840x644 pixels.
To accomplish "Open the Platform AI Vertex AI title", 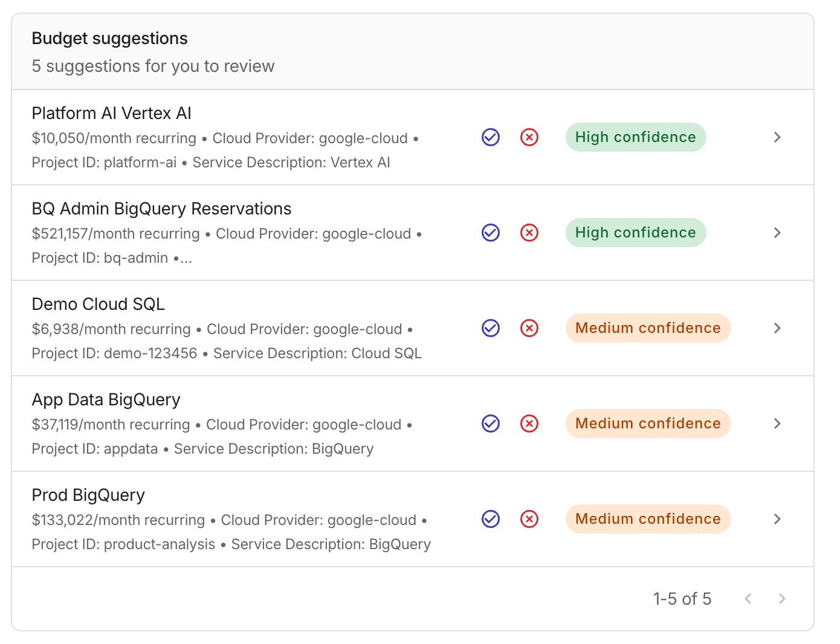I will click(112, 113).
